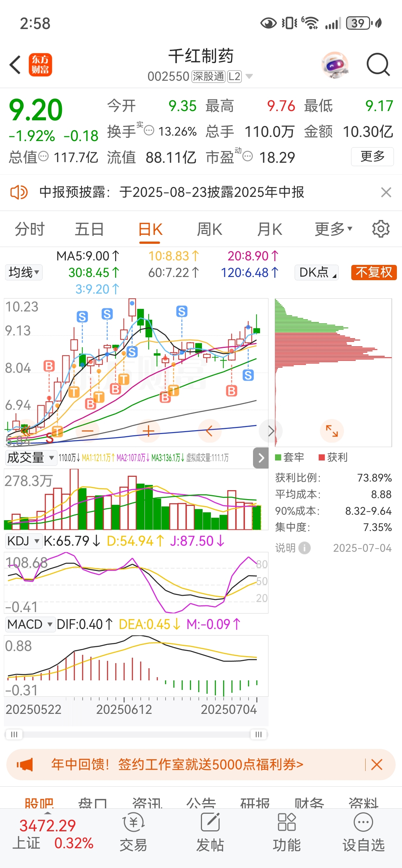Tap the rightmost B buy marker on chart
This screenshot has height=868, width=402.
coord(232,391)
